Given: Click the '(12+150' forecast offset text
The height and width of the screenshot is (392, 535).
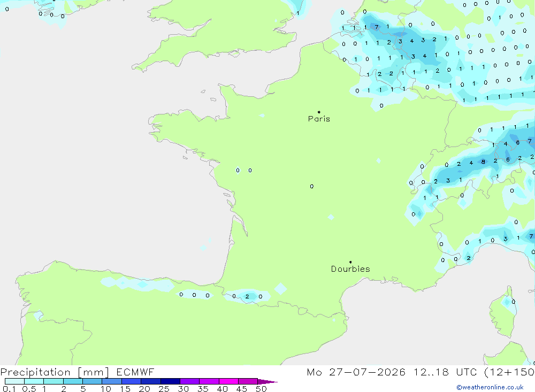Looking at the screenshot, I should pyautogui.click(x=509, y=372).
